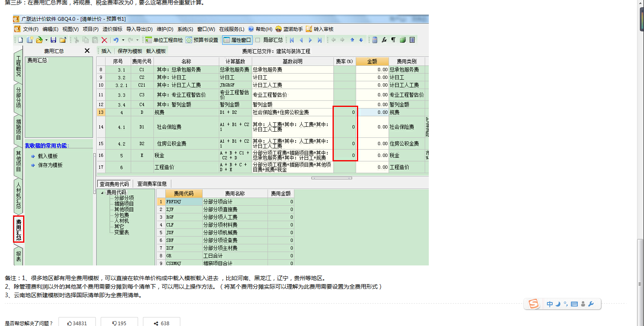The image size is (644, 326).
Task: Open the Sogou soft keyboard icon
Action: [574, 304]
